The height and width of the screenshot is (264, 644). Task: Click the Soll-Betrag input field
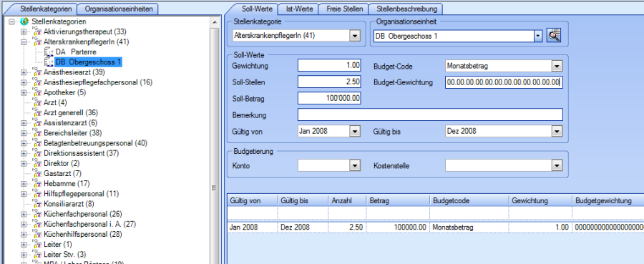329,99
